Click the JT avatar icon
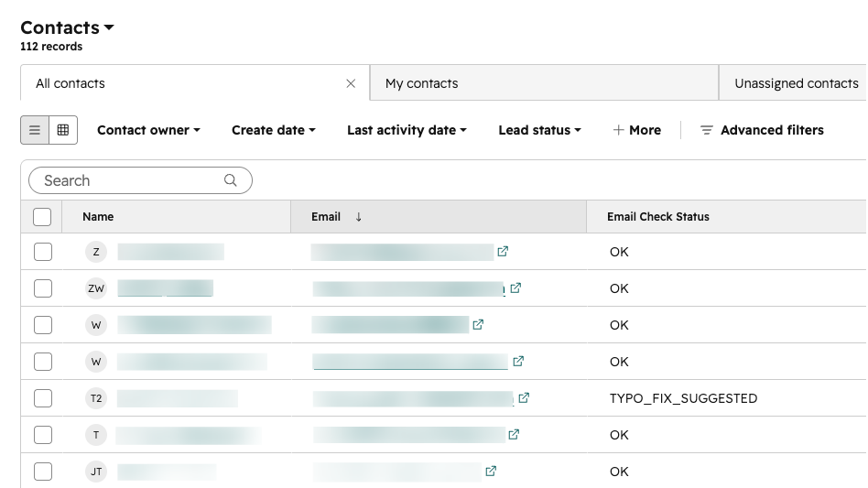The width and height of the screenshot is (868, 488). point(96,472)
